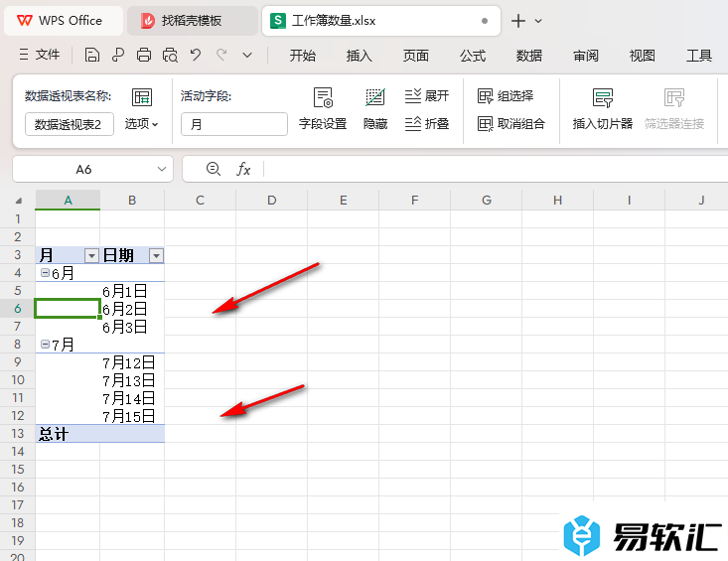Switch to the 视图 ribbon tab
The width and height of the screenshot is (728, 561).
[x=643, y=56]
